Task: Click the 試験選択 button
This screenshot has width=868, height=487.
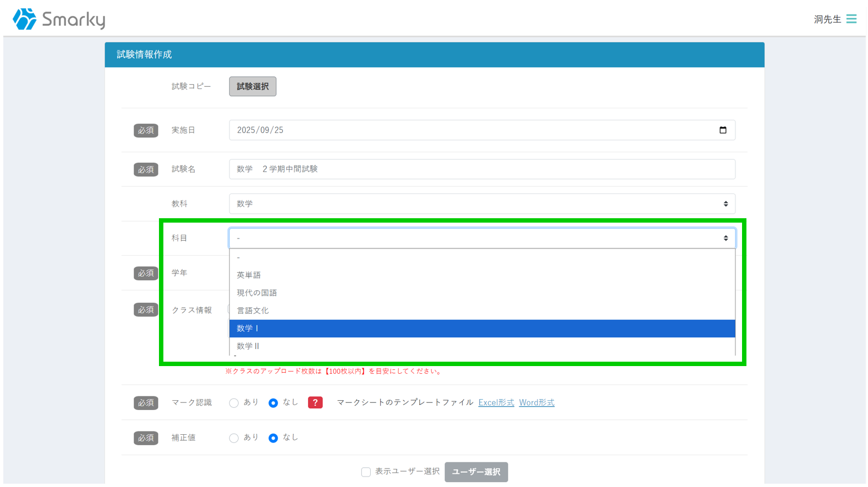Action: click(252, 87)
